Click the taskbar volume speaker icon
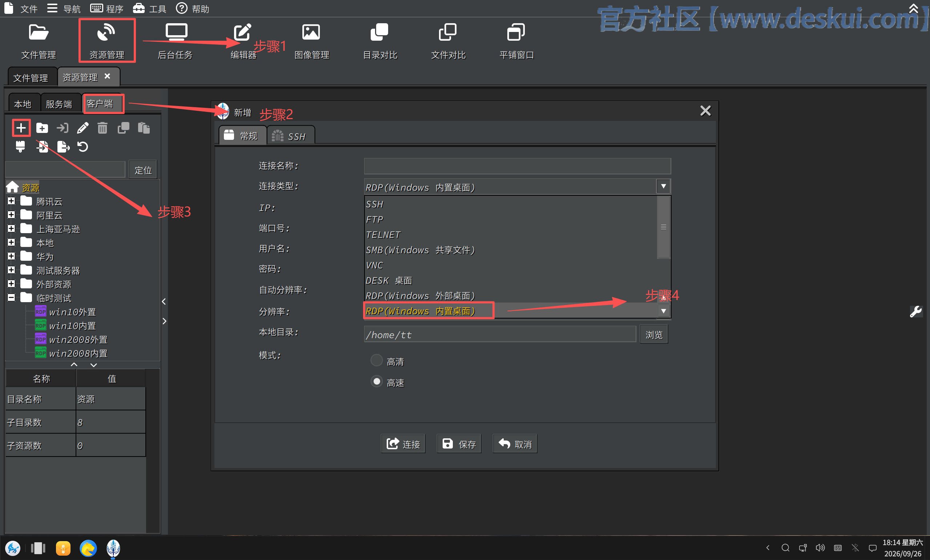The height and width of the screenshot is (560, 930). coord(820,548)
